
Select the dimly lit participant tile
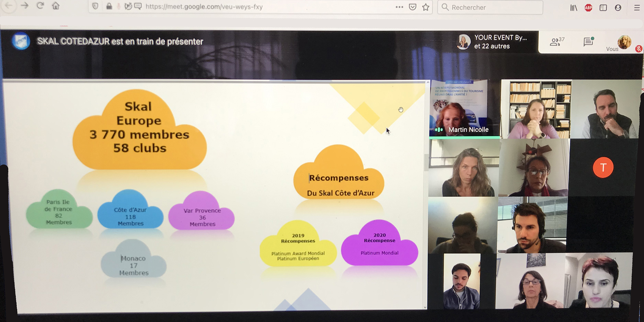point(462,225)
